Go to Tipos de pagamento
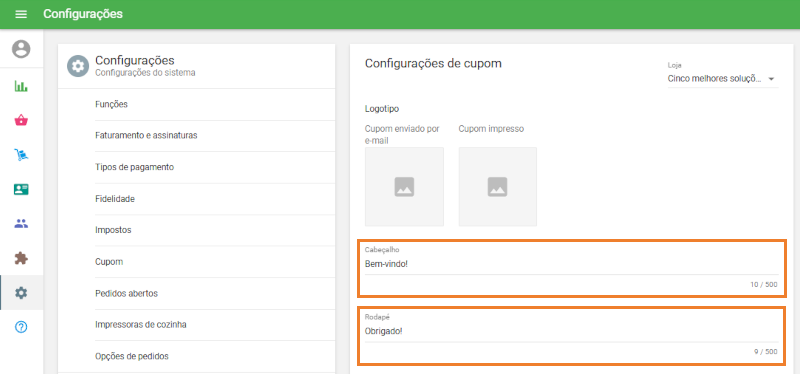Image resolution: width=800 pixels, height=374 pixels. [196, 167]
